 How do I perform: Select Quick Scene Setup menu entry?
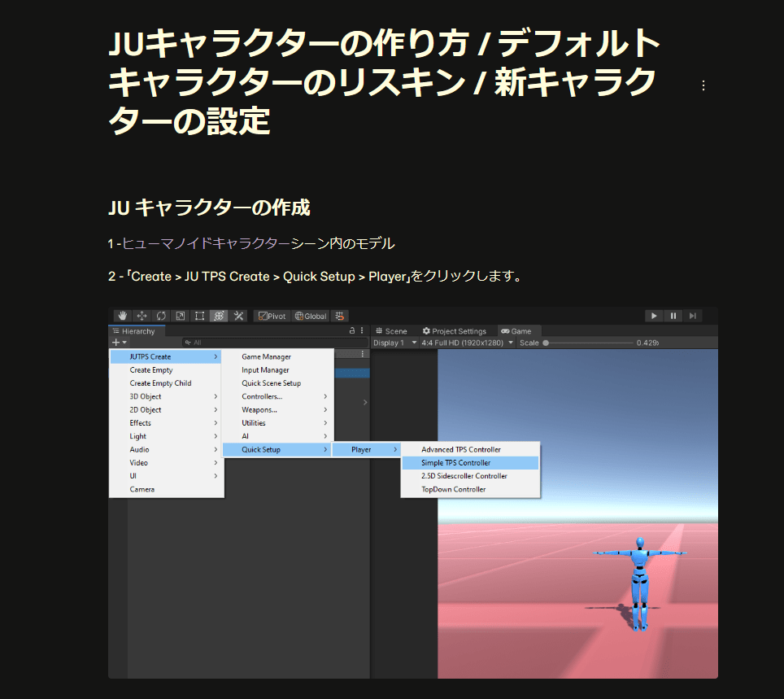[278, 383]
